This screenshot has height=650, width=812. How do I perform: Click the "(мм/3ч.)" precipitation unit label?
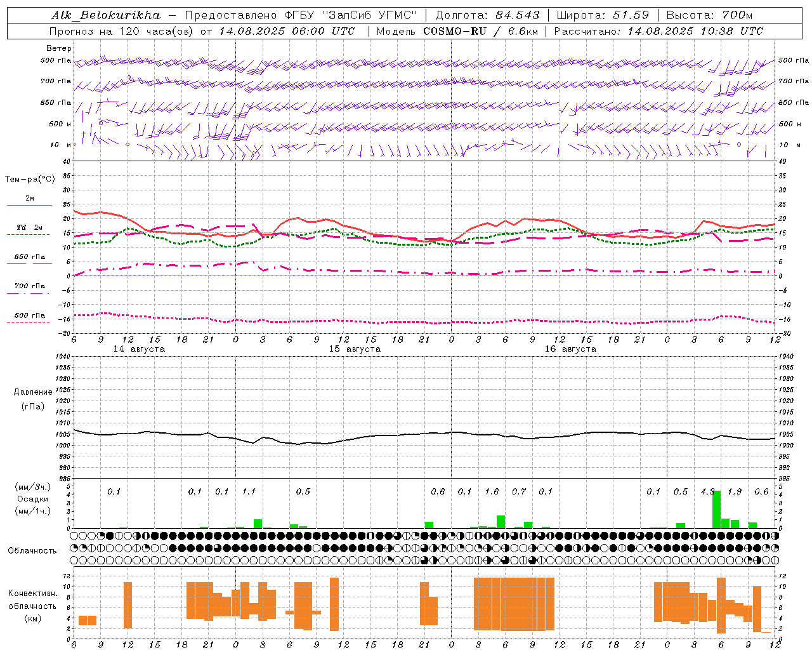pyautogui.click(x=33, y=487)
